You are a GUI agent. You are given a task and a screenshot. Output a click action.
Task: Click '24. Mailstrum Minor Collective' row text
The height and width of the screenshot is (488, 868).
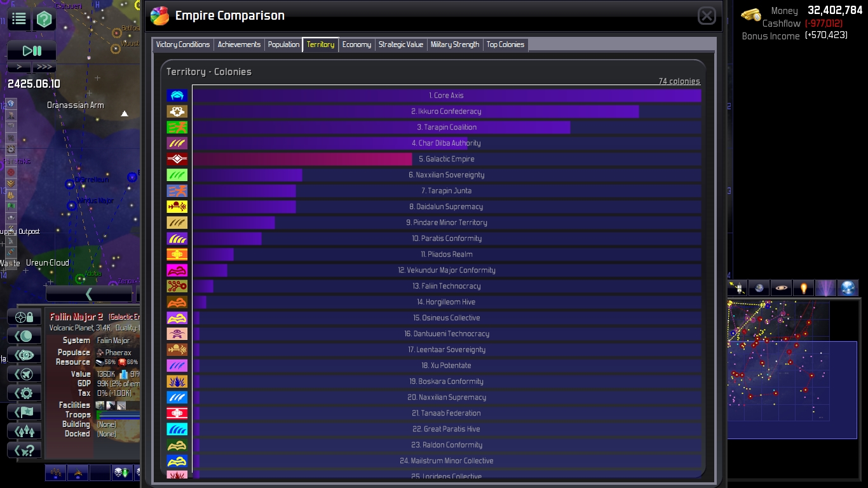(447, 461)
